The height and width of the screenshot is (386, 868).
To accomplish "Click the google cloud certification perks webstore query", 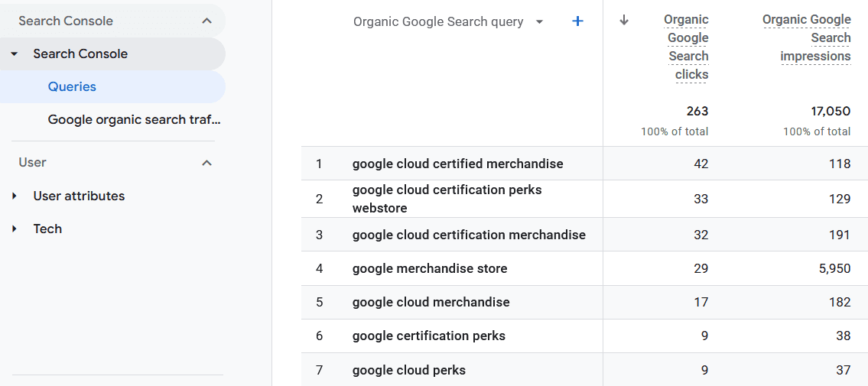I will (447, 199).
